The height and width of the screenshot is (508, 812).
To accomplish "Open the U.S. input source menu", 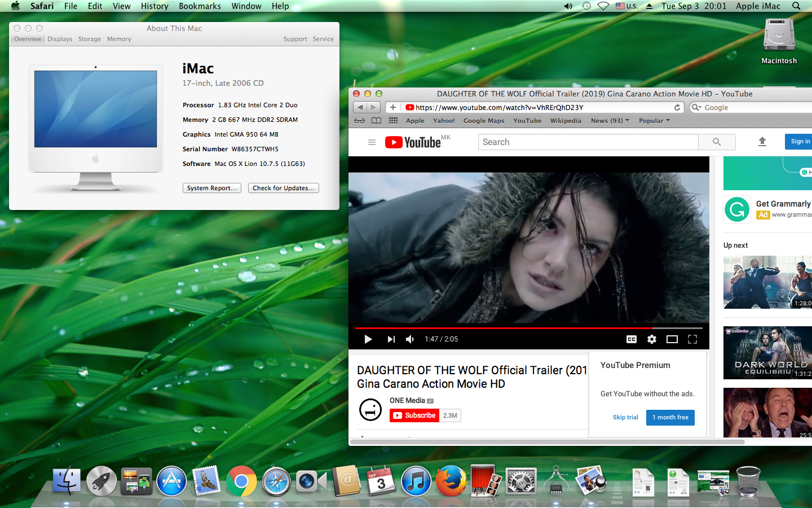I will (x=626, y=6).
